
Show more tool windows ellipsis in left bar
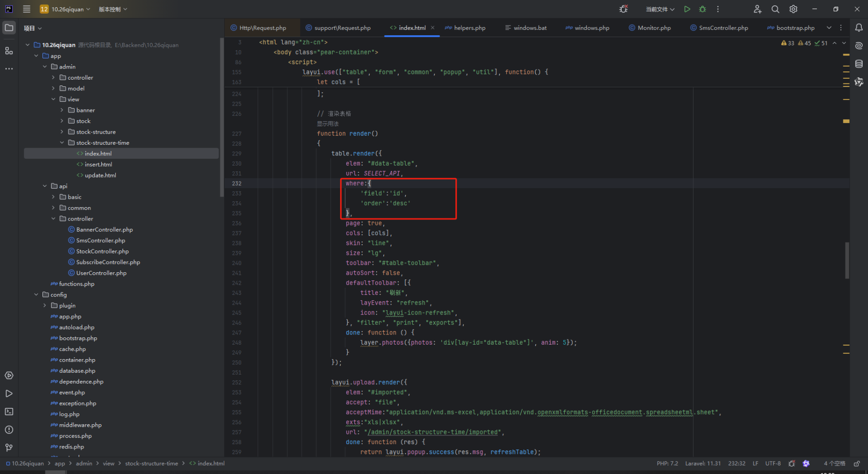(x=9, y=69)
